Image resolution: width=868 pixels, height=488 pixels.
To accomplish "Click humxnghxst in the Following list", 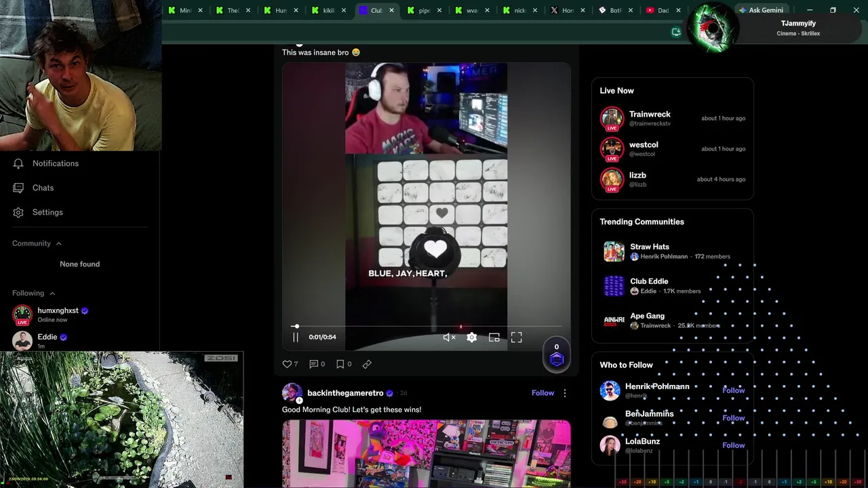I will coord(58,310).
